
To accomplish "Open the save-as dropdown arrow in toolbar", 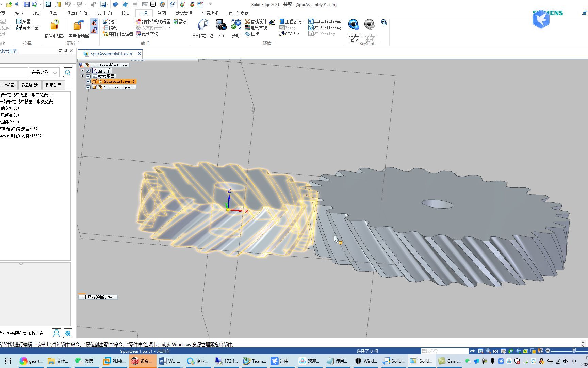I will coord(40,4).
